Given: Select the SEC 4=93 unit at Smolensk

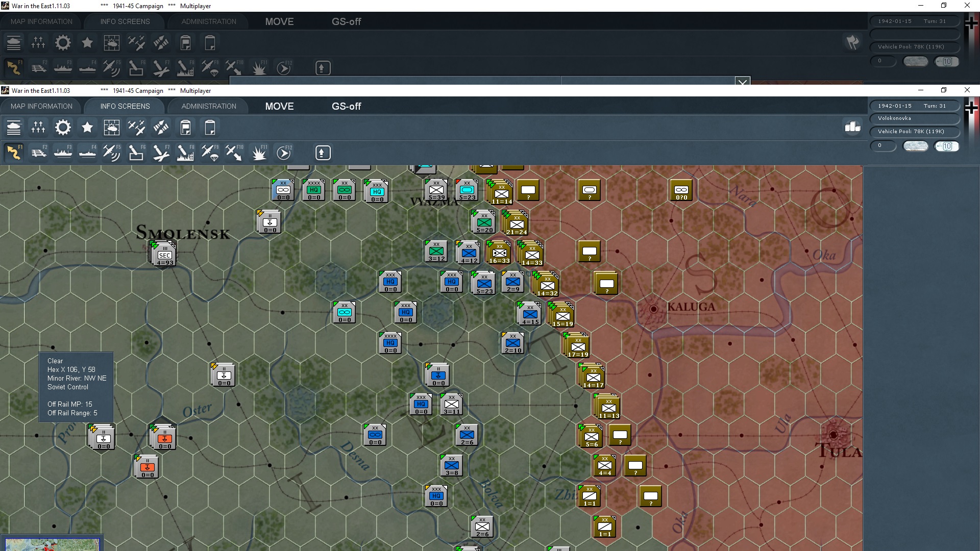Looking at the screenshot, I should [164, 255].
